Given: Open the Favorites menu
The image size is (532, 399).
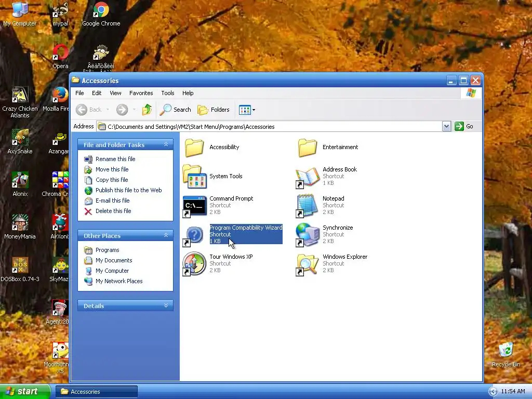Looking at the screenshot, I should click(x=141, y=93).
